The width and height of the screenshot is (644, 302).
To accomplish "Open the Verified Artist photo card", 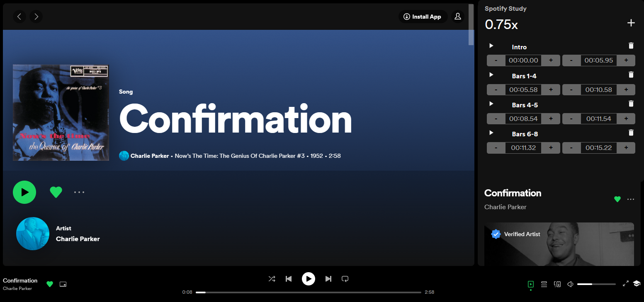I will pyautogui.click(x=559, y=244).
